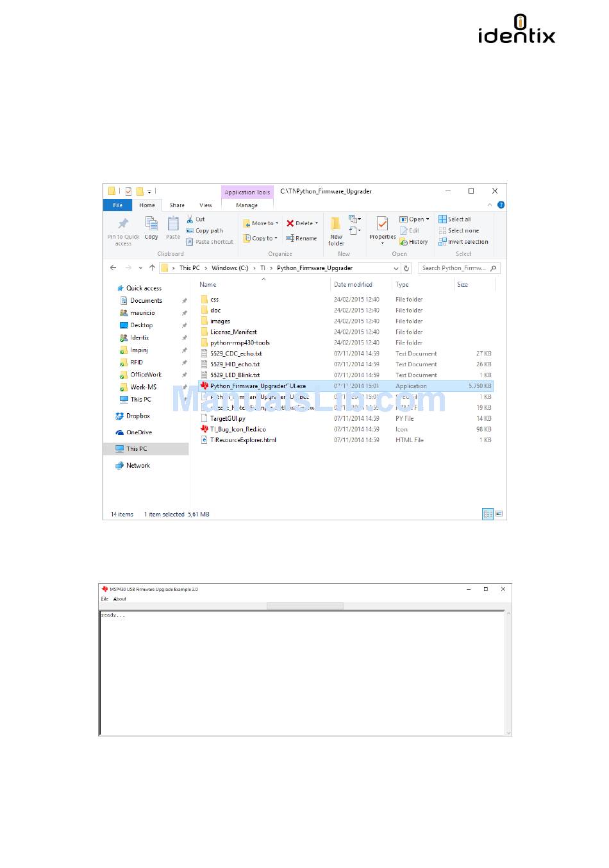Open the Move to dropdown
The height and width of the screenshot is (868, 609).
click(261, 223)
